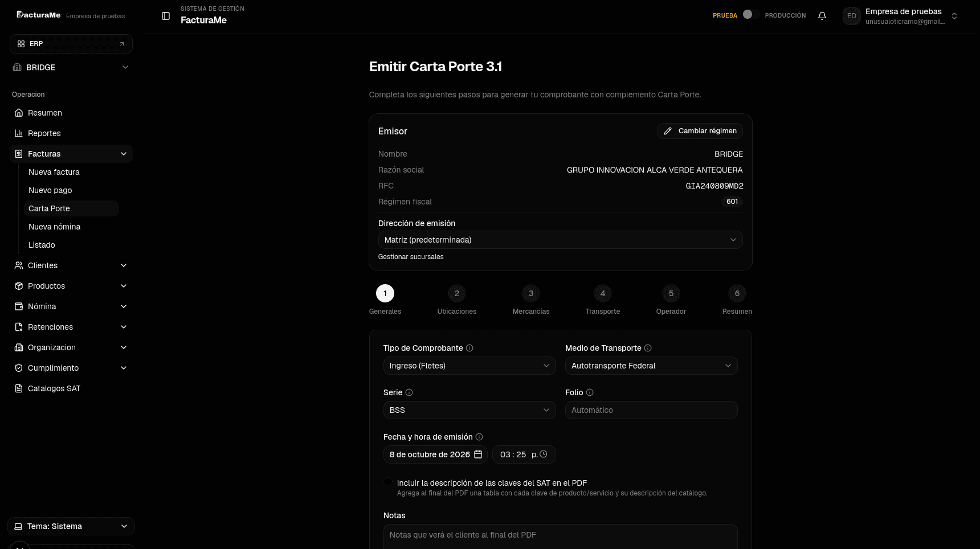
Task: Click the Catalogos SAT document icon
Action: point(19,388)
